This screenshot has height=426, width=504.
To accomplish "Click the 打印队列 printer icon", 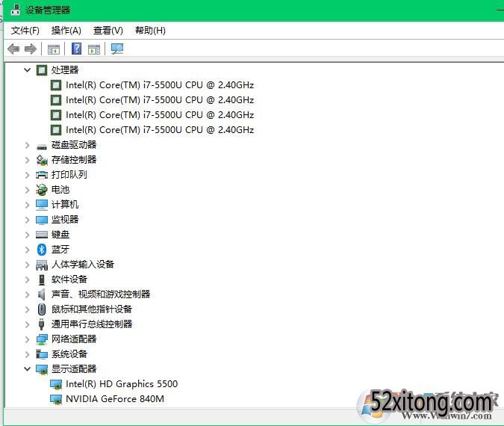I will click(42, 175).
